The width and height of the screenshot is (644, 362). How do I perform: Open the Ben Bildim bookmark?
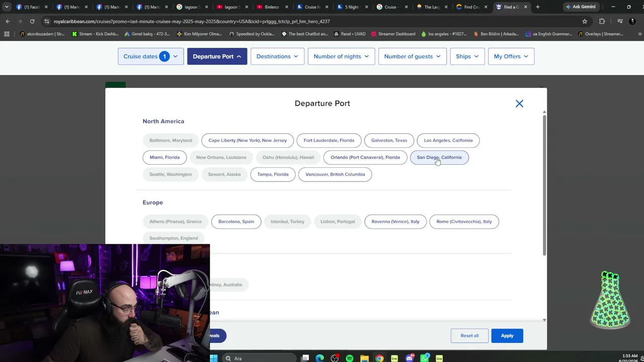coord(496,34)
